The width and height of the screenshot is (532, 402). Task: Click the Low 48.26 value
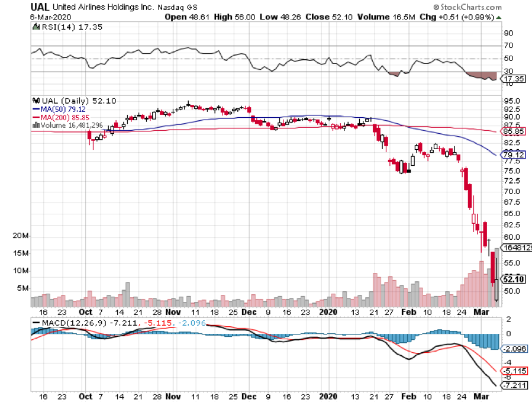(x=280, y=17)
